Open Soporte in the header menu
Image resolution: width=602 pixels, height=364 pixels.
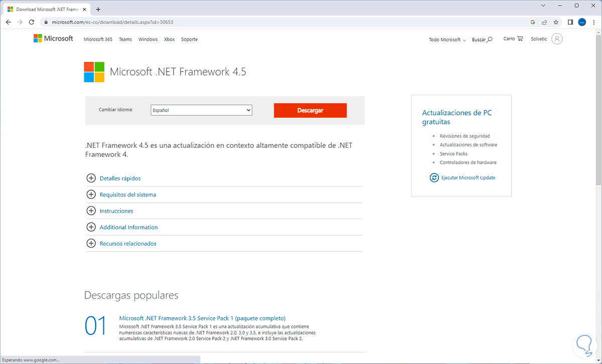coord(189,39)
